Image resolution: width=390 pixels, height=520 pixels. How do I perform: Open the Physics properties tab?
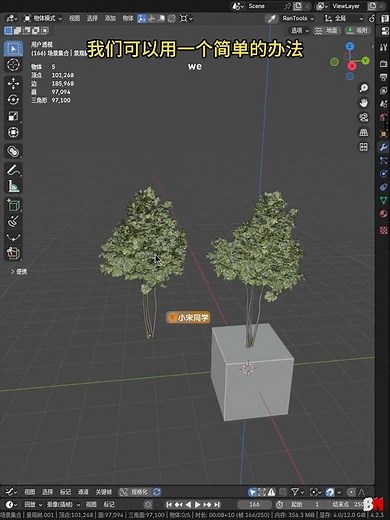(383, 174)
